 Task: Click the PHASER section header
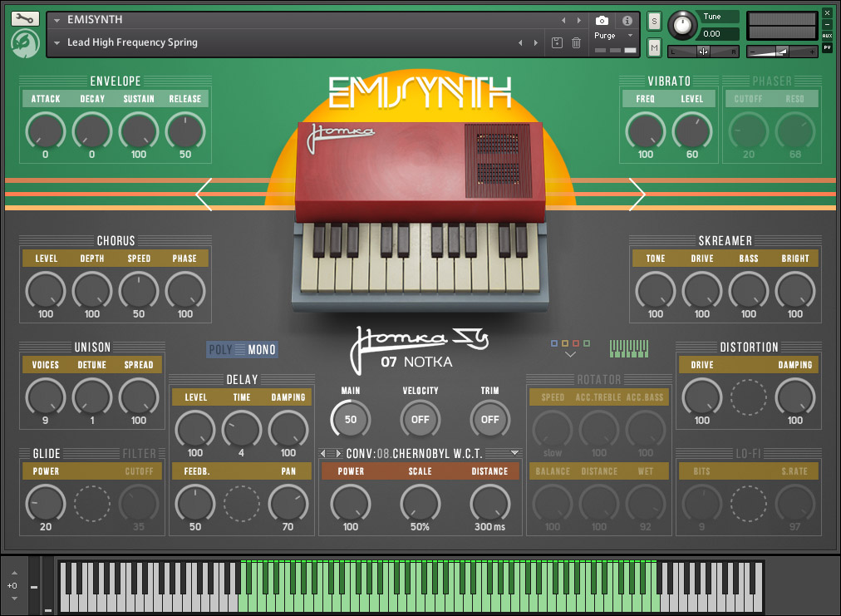pyautogui.click(x=771, y=81)
